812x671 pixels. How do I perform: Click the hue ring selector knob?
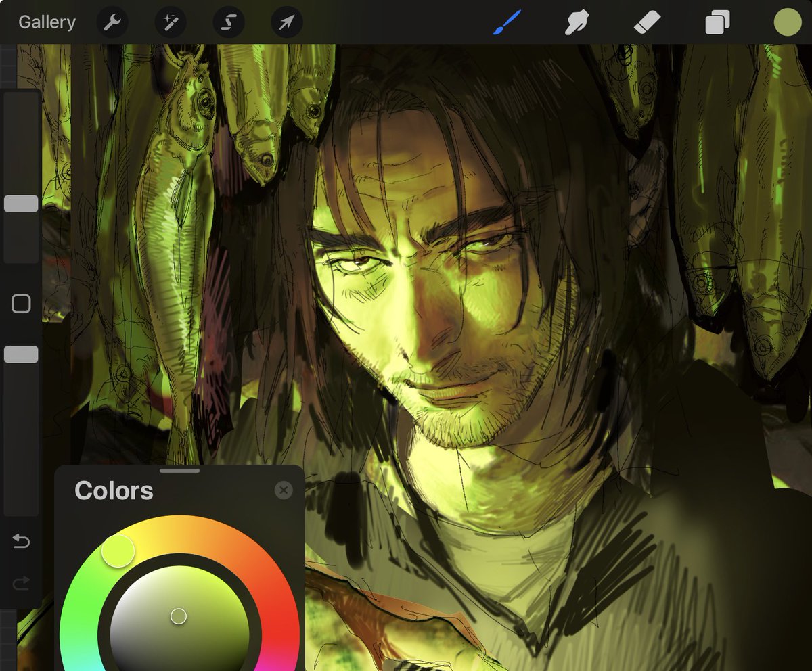click(x=118, y=551)
